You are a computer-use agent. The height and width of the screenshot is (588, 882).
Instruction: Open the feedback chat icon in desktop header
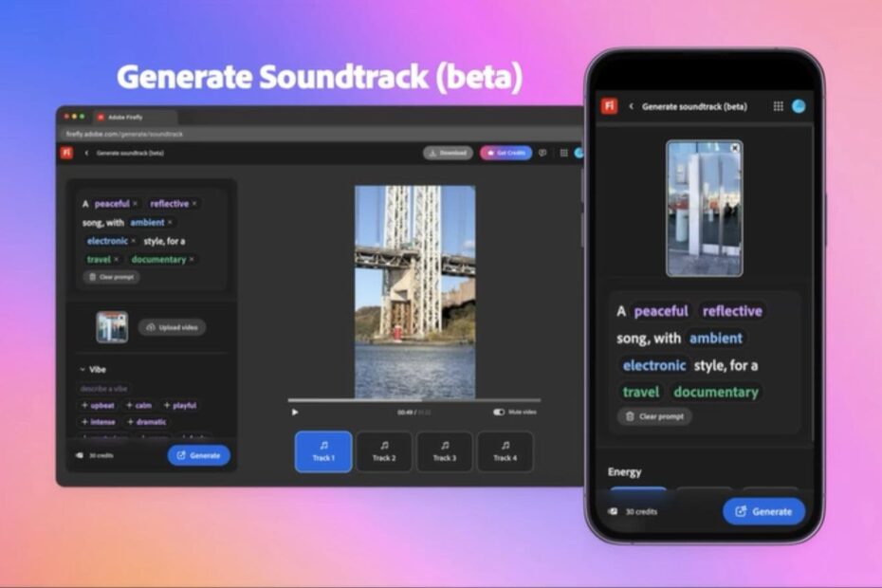pos(542,153)
